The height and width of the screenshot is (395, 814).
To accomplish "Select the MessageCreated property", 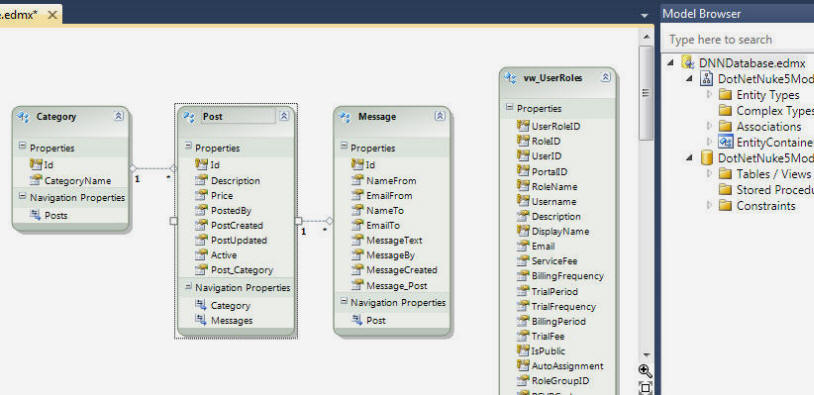I will [402, 270].
